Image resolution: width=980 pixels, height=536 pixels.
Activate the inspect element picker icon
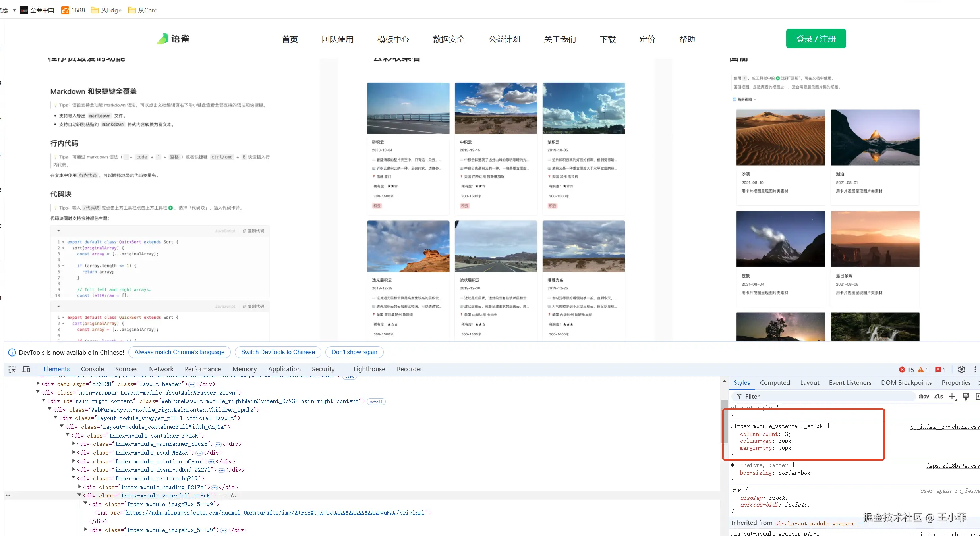pyautogui.click(x=12, y=370)
